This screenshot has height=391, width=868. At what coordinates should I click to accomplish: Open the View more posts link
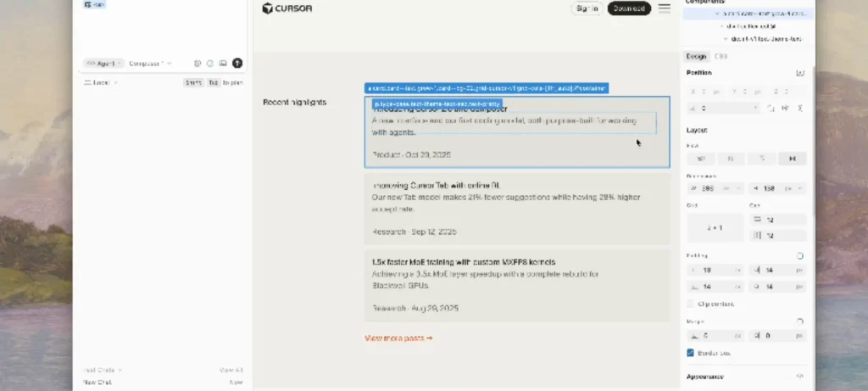point(398,338)
